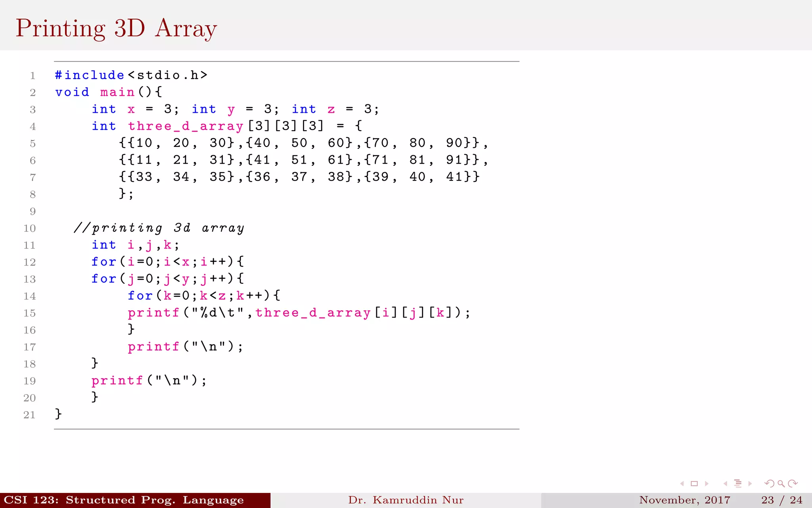812x508 pixels.
Task: Click the next section arrow after outline icon
Action: coord(750,483)
